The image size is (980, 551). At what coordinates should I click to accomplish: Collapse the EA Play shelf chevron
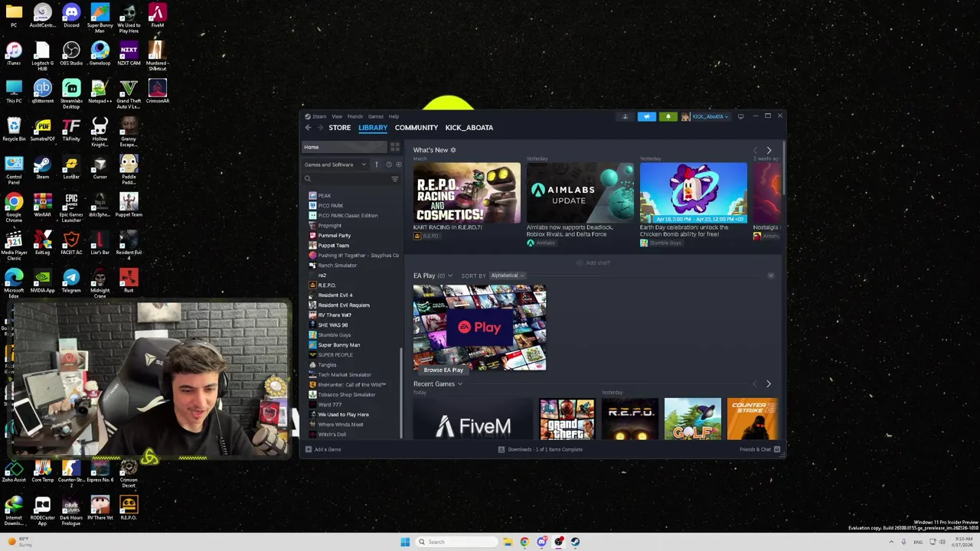771,275
